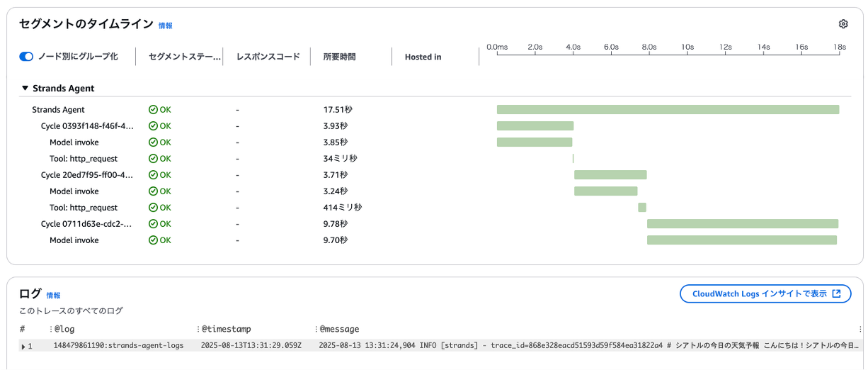Expand log row 1 details
The image size is (868, 370).
[23, 346]
